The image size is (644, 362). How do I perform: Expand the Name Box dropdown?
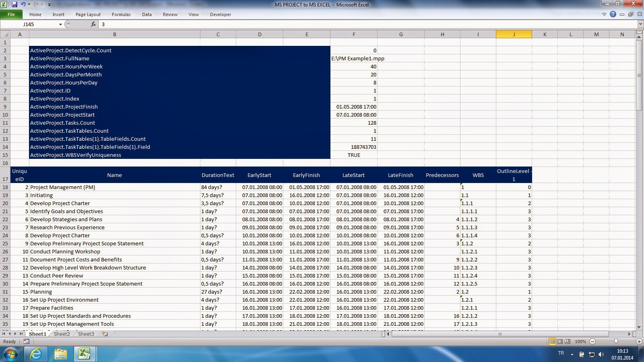[60, 25]
